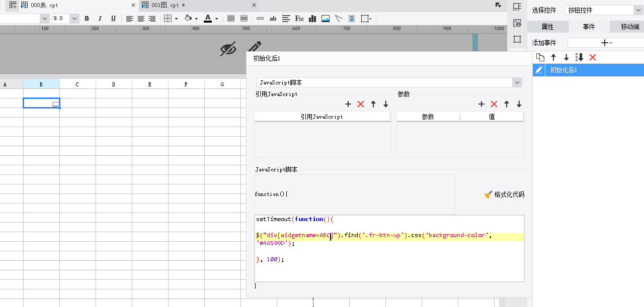Remove the referenced JavaScript with red X
This screenshot has height=307, width=644.
pos(361,104)
